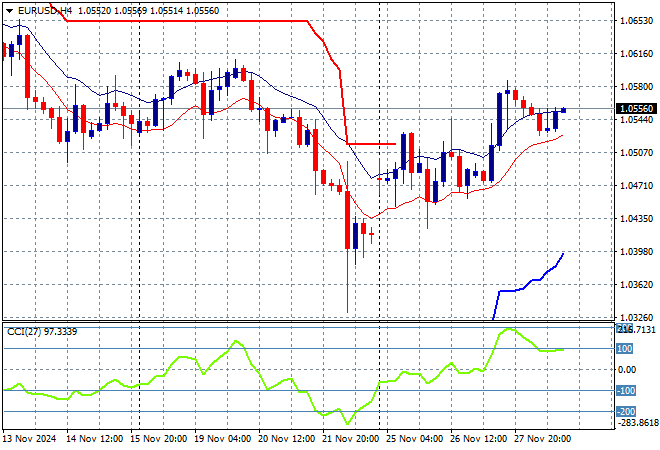Select the green CCI indicator line peak

click(509, 329)
